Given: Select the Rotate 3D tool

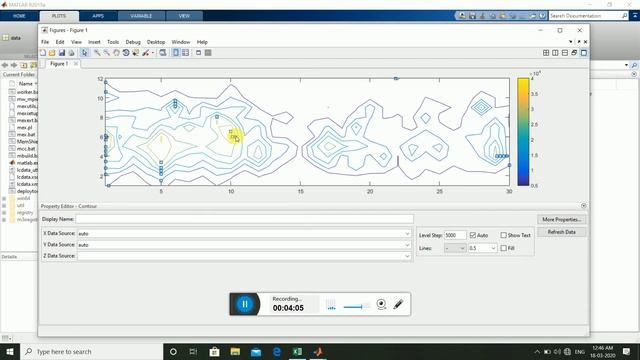Looking at the screenshot, I should 126,53.
